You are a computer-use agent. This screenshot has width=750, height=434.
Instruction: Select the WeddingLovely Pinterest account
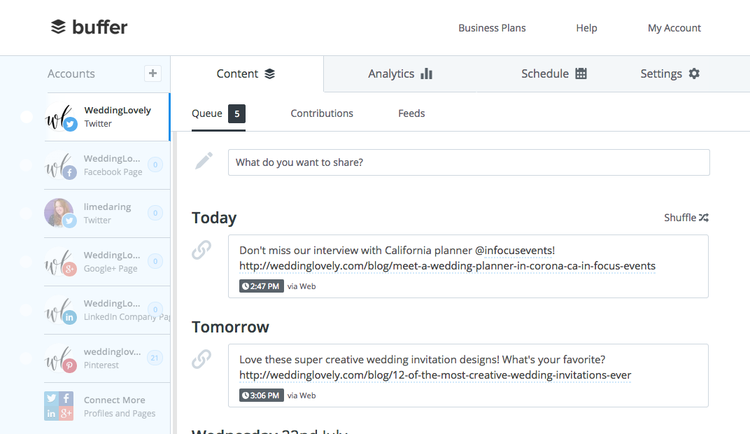(107, 358)
